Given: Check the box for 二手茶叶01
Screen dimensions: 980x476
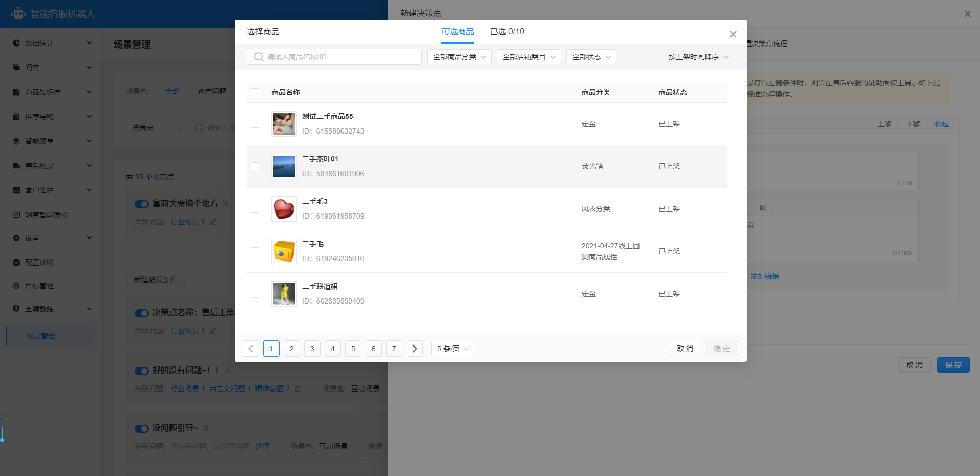Looking at the screenshot, I should pos(255,166).
